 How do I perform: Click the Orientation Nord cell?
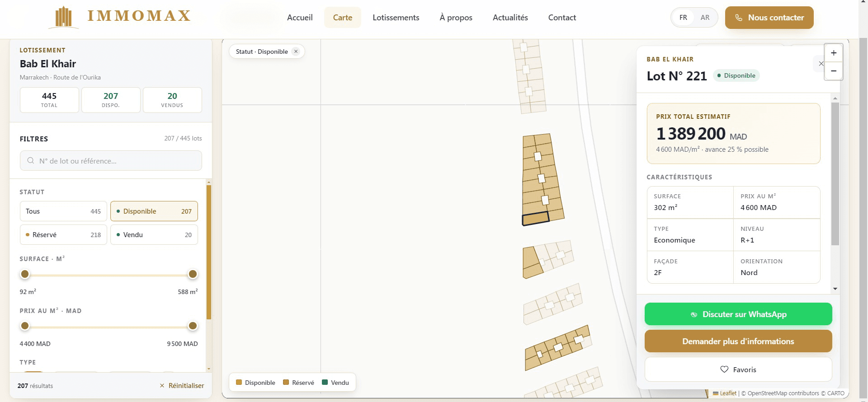[777, 267]
